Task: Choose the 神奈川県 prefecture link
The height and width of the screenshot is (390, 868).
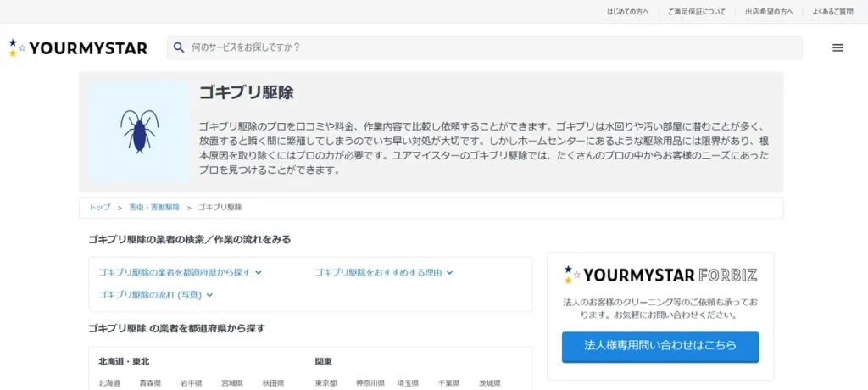Action: (x=370, y=383)
